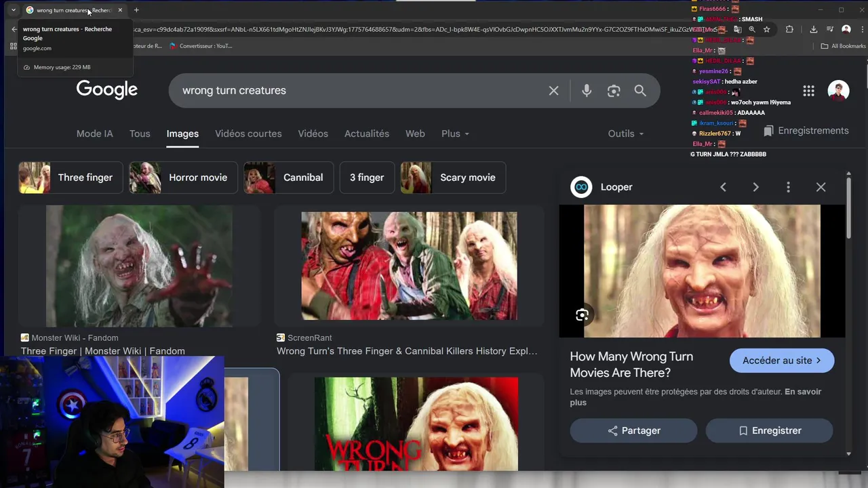Click into the wrong turn creatures search field
868x488 pixels.
(359, 91)
